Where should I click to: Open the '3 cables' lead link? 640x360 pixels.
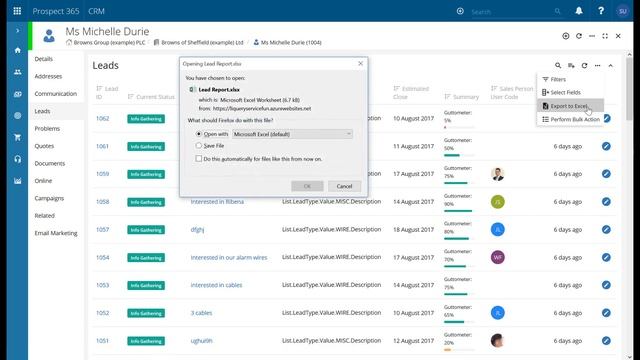[201, 313]
